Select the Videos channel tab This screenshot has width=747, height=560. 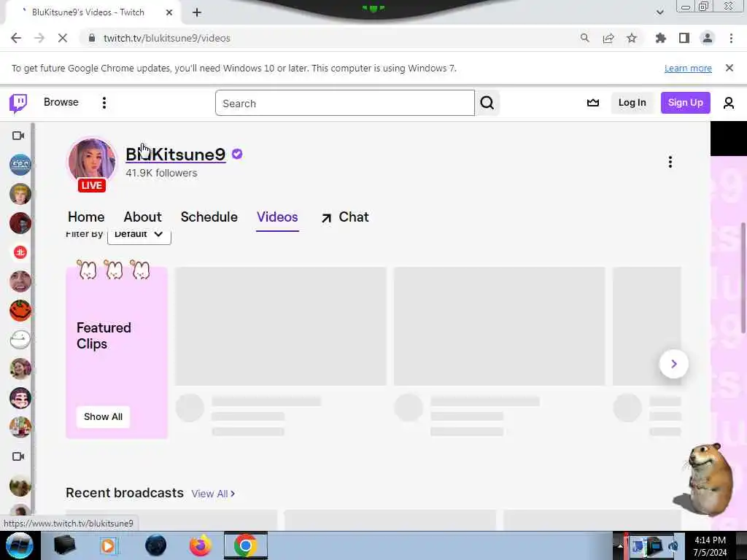pos(277,217)
